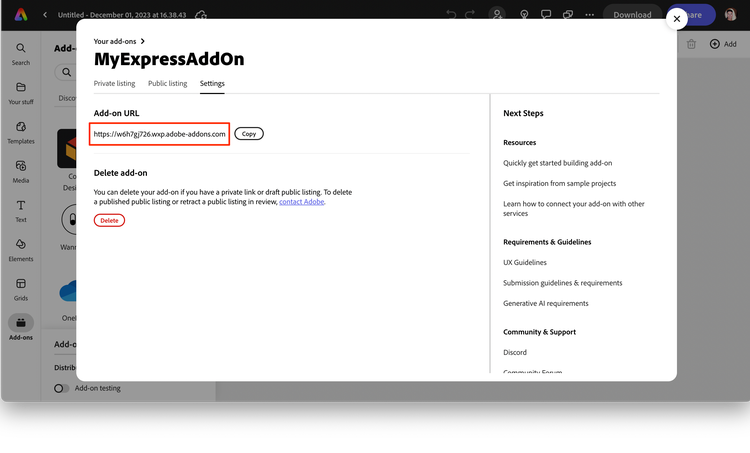Open Elements in the sidebar
This screenshot has height=453, width=750.
21,250
